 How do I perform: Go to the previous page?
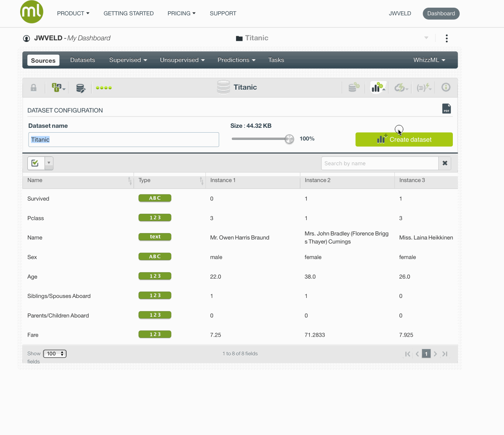pyautogui.click(x=417, y=354)
